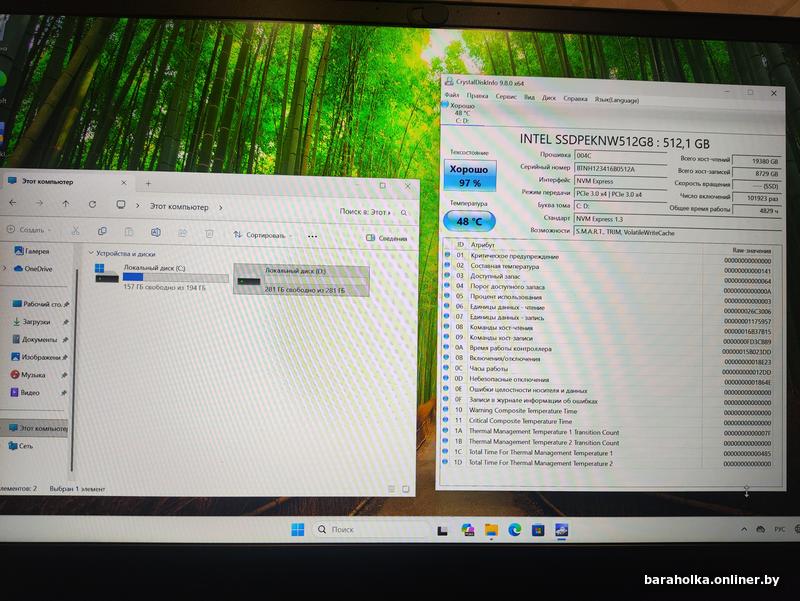The width and height of the screenshot is (800, 601).
Task: Click the OneDrive cloud tray icon
Action: coord(761,530)
